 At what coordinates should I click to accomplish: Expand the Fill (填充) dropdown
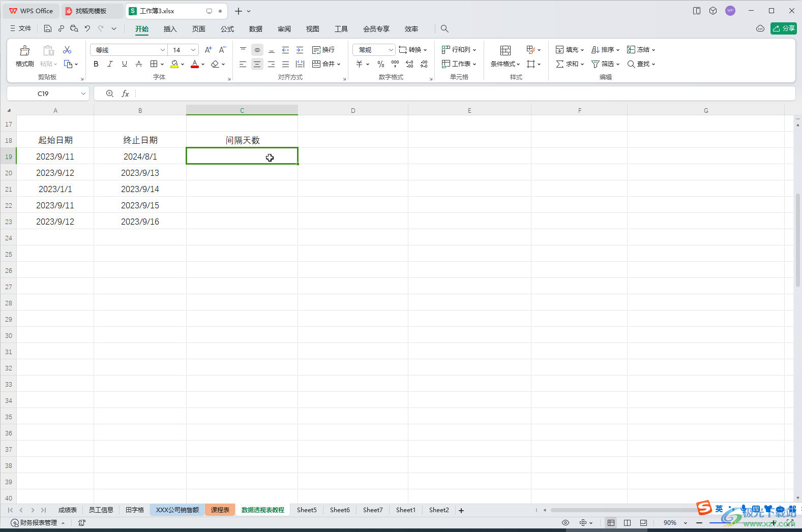pos(582,50)
